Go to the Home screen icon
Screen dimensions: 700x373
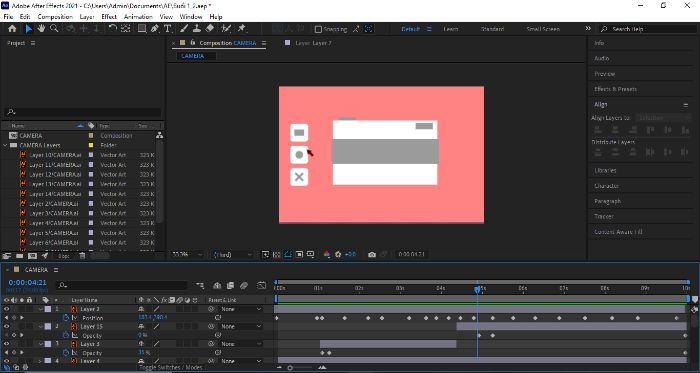(12, 29)
